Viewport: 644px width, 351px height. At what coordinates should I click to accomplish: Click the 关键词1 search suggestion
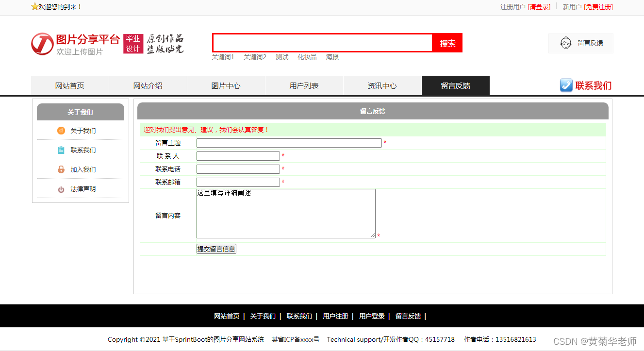point(223,57)
